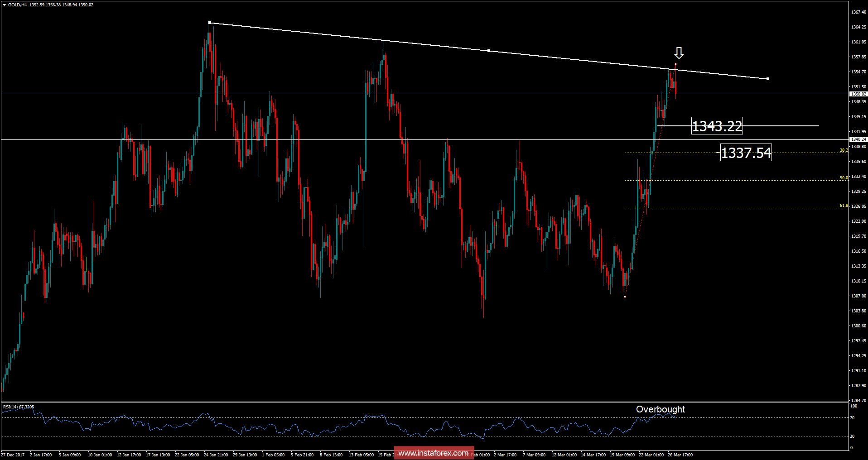Click the 1307.00 price scale value

pos(858,296)
